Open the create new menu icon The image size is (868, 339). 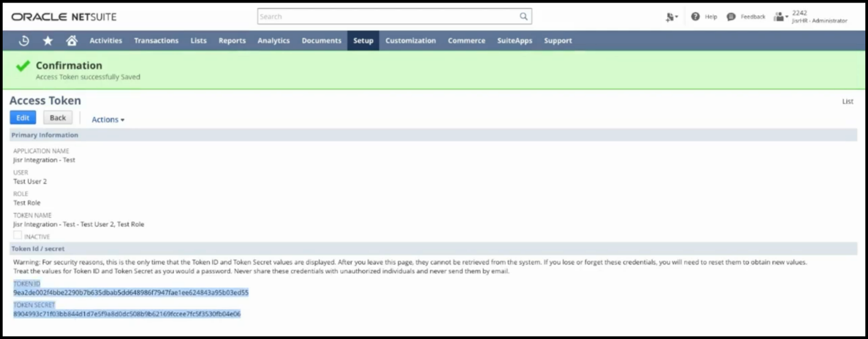(671, 17)
